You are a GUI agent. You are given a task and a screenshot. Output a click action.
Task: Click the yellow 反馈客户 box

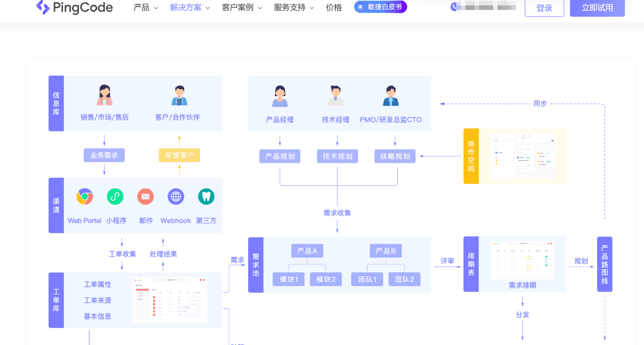click(x=179, y=156)
